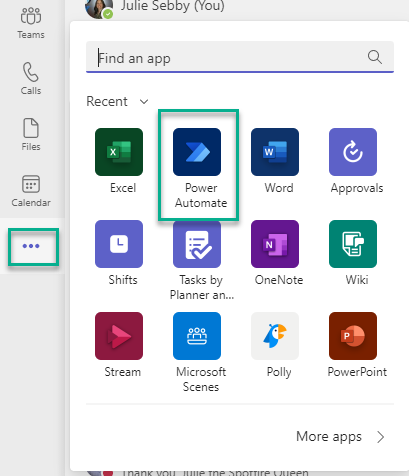Open Calls in sidebar
The height and width of the screenshot is (476, 409).
click(31, 78)
